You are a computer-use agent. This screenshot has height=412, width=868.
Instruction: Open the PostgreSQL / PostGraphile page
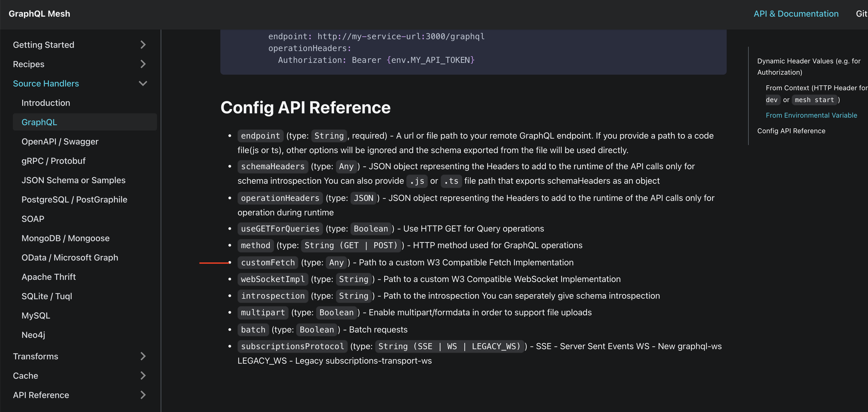point(74,199)
